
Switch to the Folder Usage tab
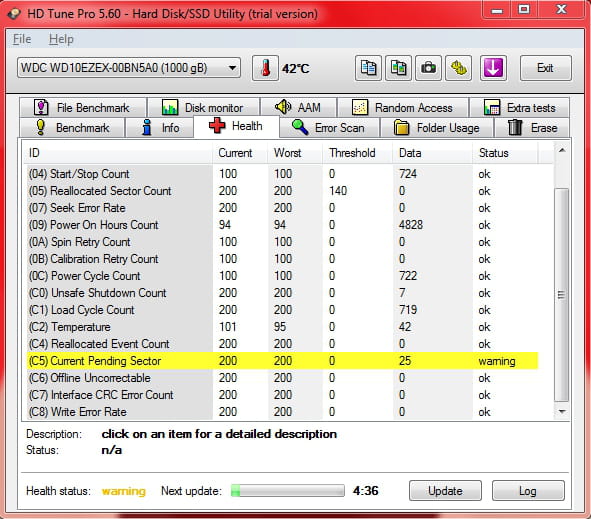[x=437, y=128]
